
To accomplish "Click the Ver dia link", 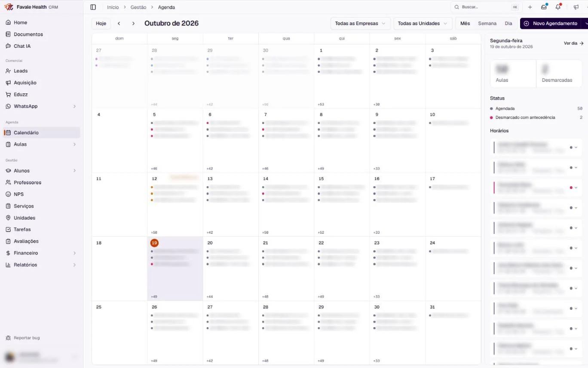I will (x=573, y=43).
